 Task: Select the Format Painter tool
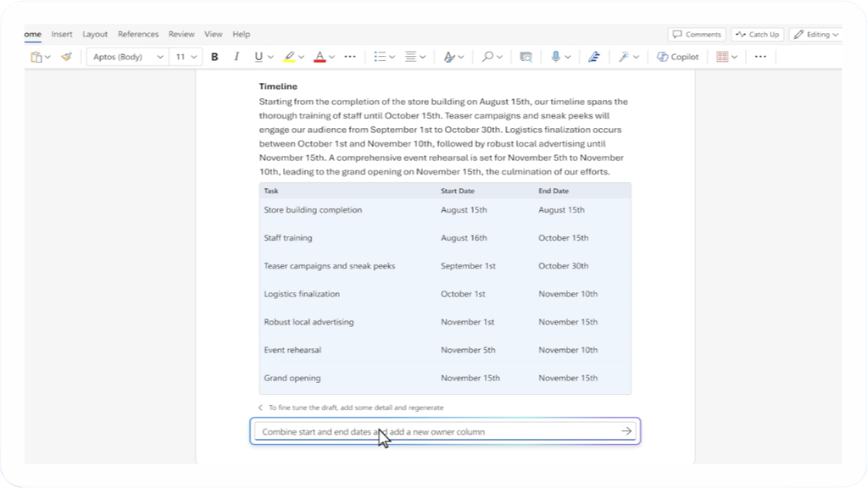tap(66, 57)
